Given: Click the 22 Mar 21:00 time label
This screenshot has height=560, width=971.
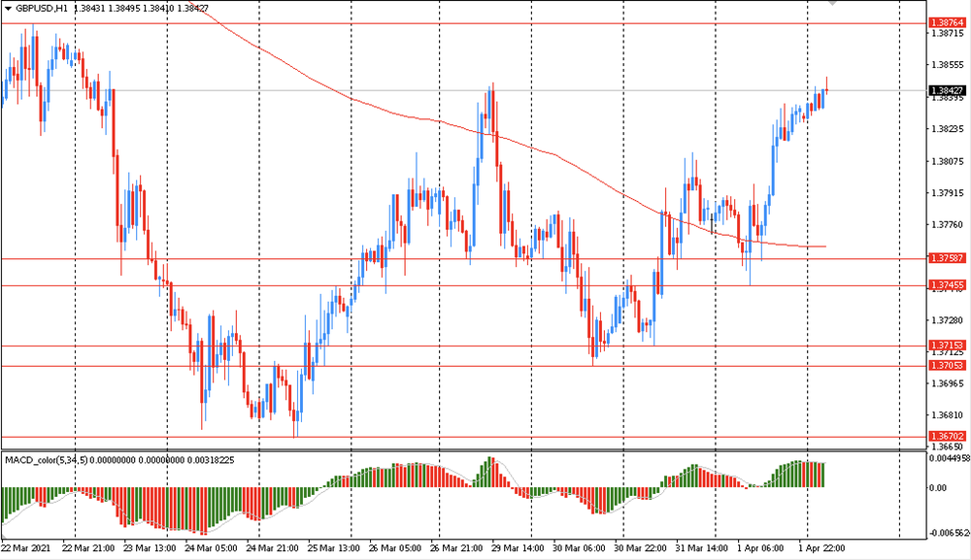Looking at the screenshot, I should click(x=88, y=548).
